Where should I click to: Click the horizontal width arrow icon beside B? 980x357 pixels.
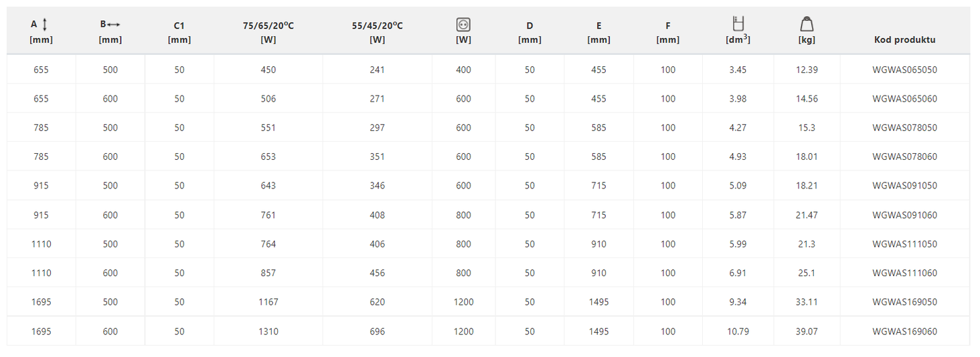point(113,25)
